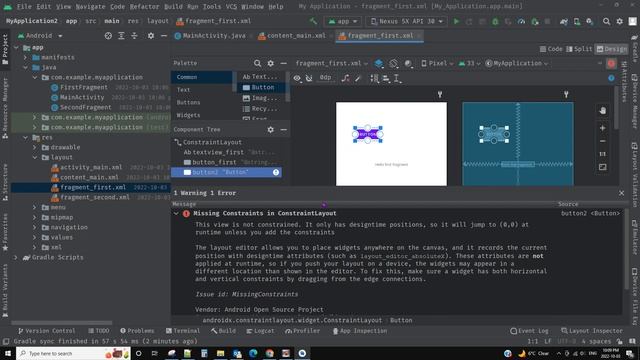640x360 pixels.
Task: Open the Build menu
Action: tap(173, 7)
